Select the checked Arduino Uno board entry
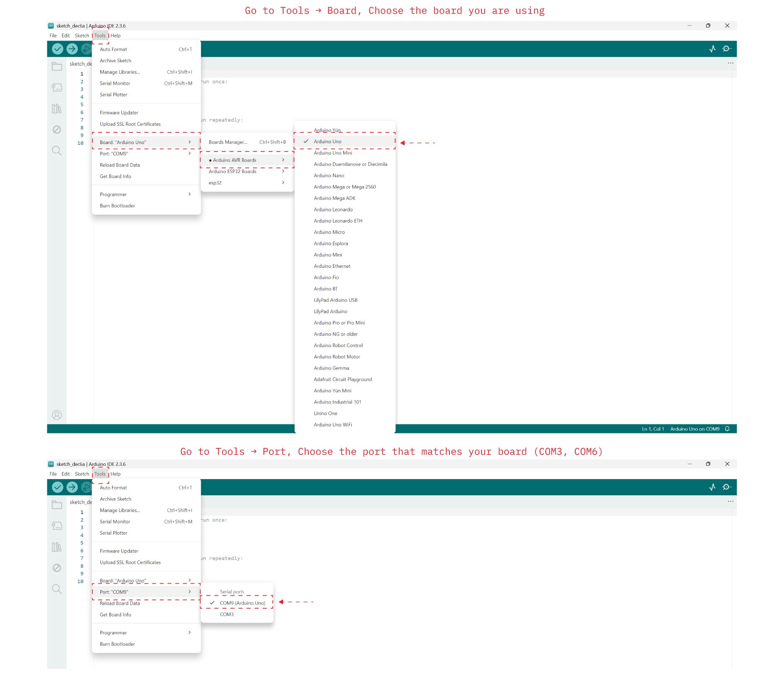 point(327,142)
